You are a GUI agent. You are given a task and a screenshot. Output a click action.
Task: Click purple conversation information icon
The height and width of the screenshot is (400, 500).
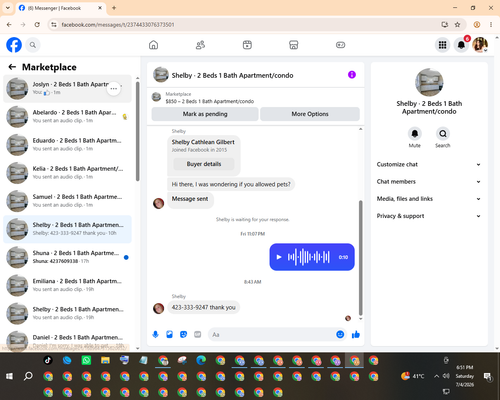click(352, 75)
